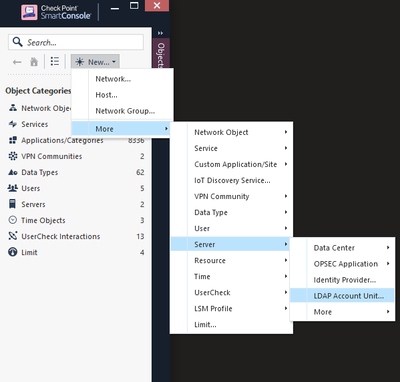Click the Objects vertical side tab
This screenshot has width=400, height=382.
161,54
